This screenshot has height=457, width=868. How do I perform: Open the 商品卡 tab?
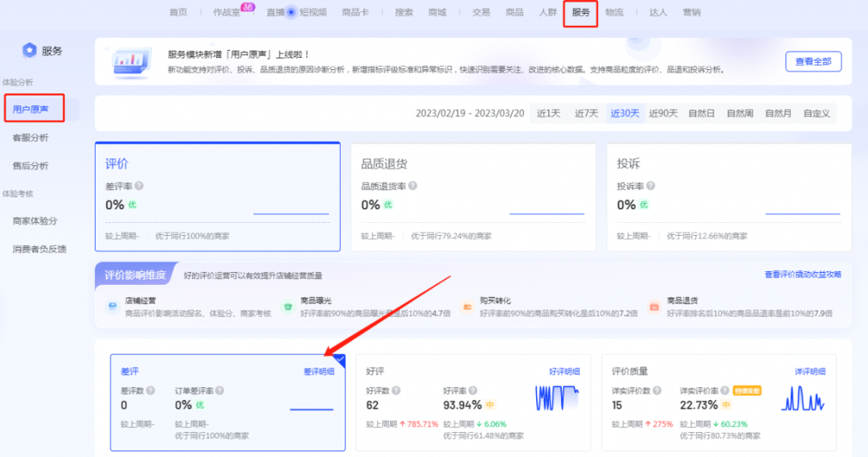(355, 12)
